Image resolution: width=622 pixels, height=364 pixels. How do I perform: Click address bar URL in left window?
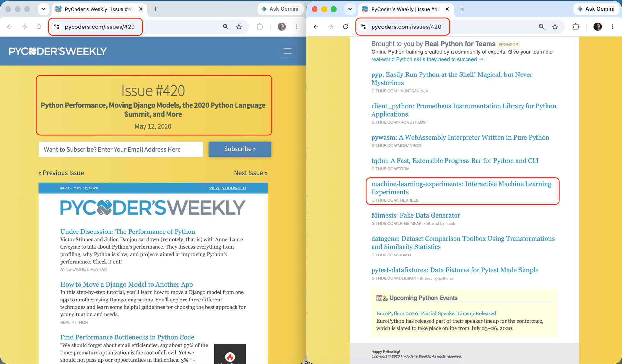(x=100, y=27)
